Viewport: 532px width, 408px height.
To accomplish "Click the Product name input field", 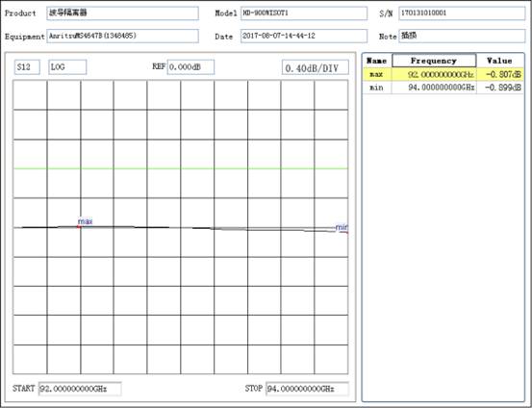I will 122,13.
